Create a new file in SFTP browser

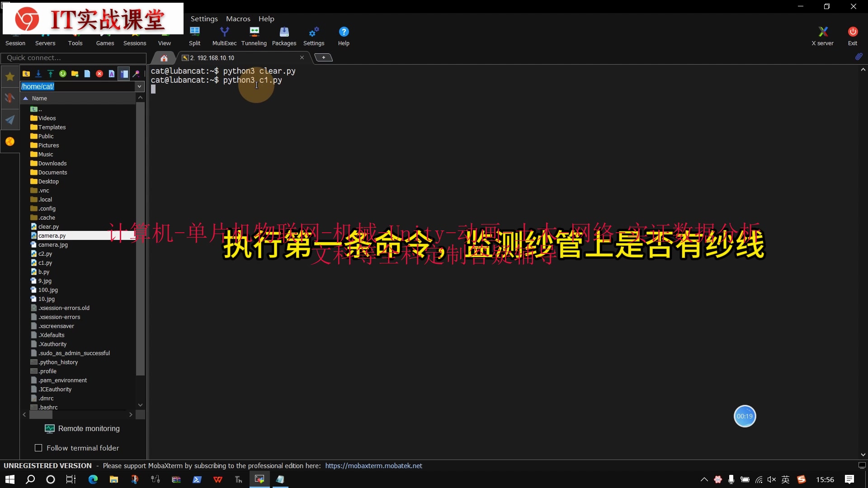(87, 74)
